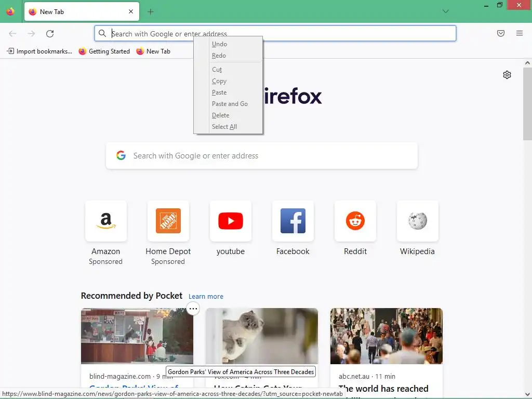Click the Recommended by Pocket heading

point(131,296)
